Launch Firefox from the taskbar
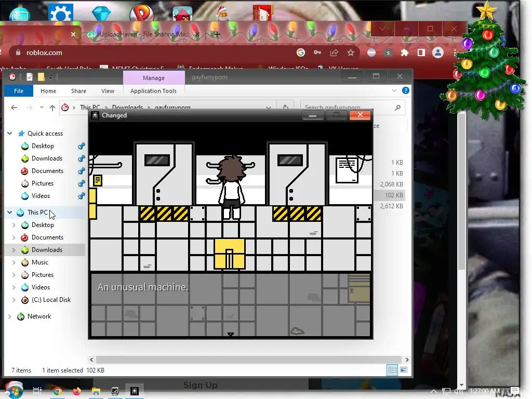532x399 pixels. tap(77, 391)
